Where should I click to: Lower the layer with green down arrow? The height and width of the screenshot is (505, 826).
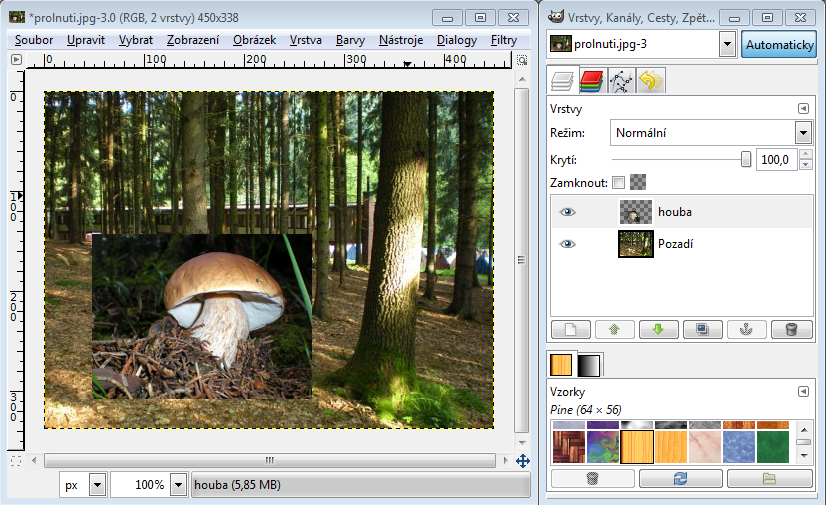tap(658, 330)
